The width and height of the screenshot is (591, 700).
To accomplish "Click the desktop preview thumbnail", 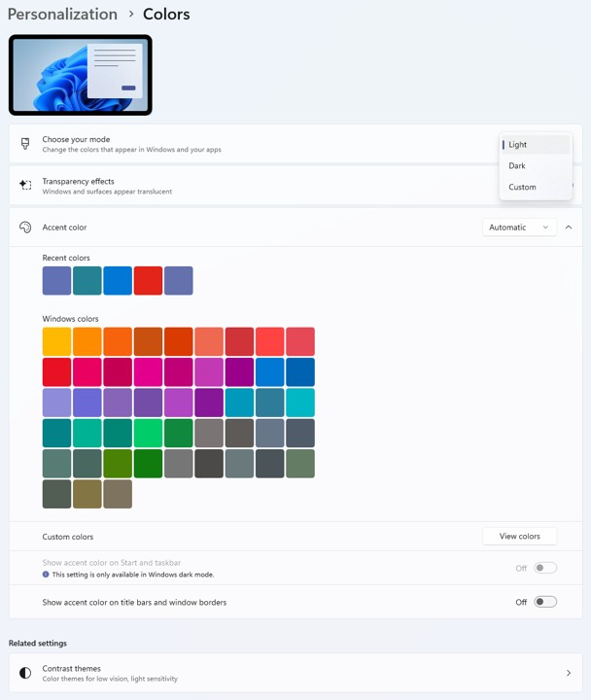I will coord(81,75).
